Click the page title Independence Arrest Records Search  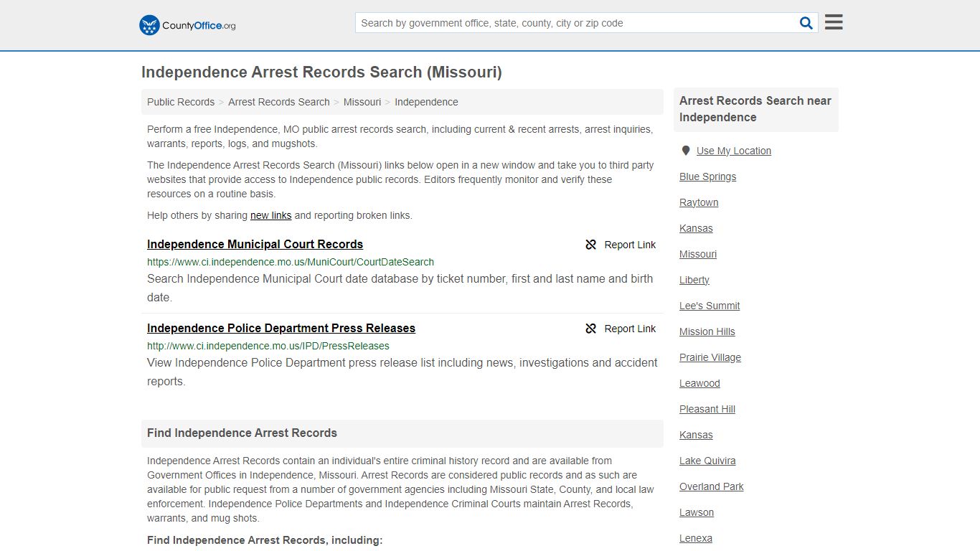pyautogui.click(x=321, y=72)
